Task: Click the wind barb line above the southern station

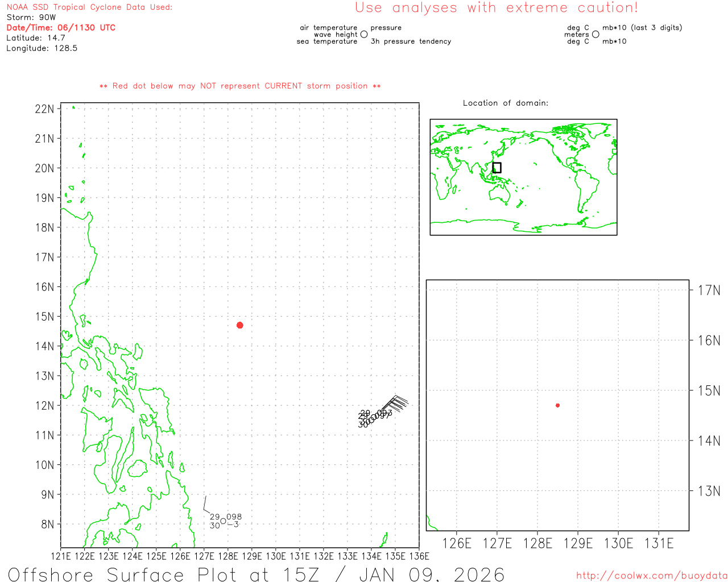Action: [206, 504]
